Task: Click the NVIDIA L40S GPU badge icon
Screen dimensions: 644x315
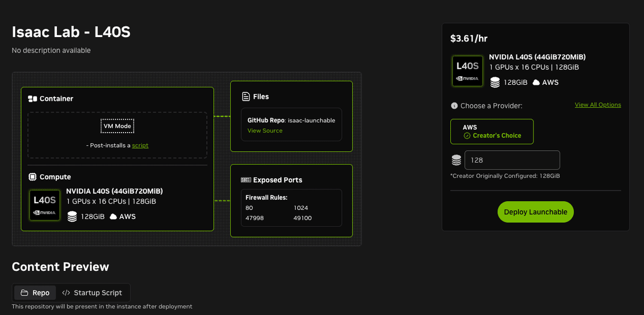Action: click(x=45, y=205)
